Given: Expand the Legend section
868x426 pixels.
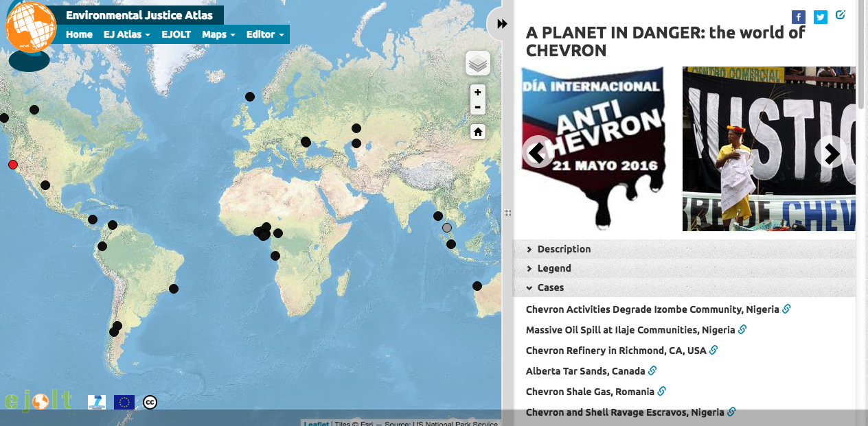Looking at the screenshot, I should (554, 268).
